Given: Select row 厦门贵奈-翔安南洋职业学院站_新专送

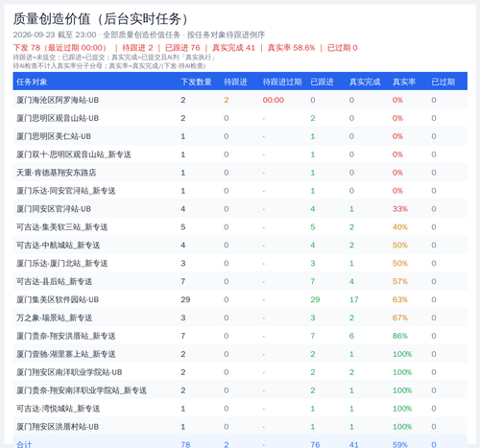Looking at the screenshot, I should click(240, 390).
